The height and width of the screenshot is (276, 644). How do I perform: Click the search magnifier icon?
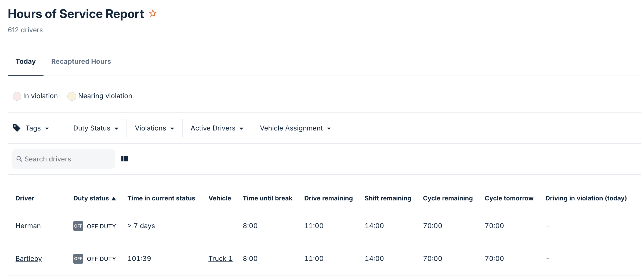19,159
